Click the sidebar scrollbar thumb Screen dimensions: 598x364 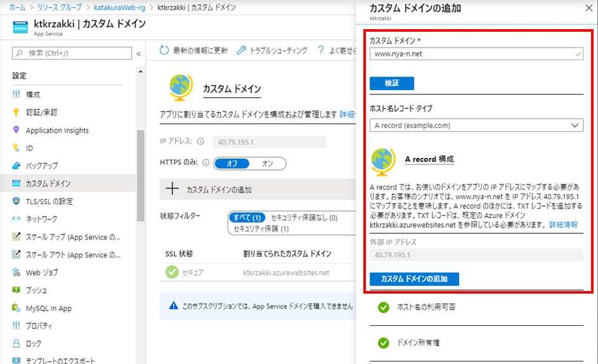(141, 176)
